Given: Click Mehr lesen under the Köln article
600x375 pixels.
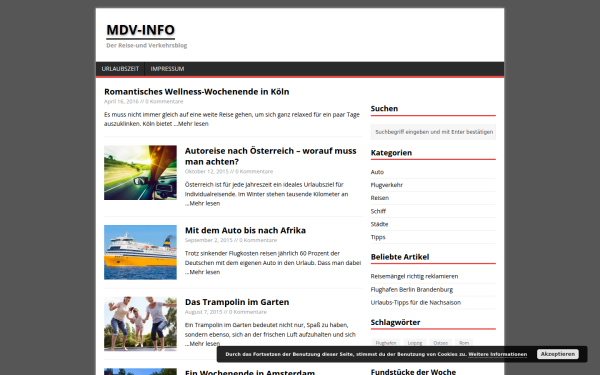Looking at the screenshot, I should (x=193, y=124).
